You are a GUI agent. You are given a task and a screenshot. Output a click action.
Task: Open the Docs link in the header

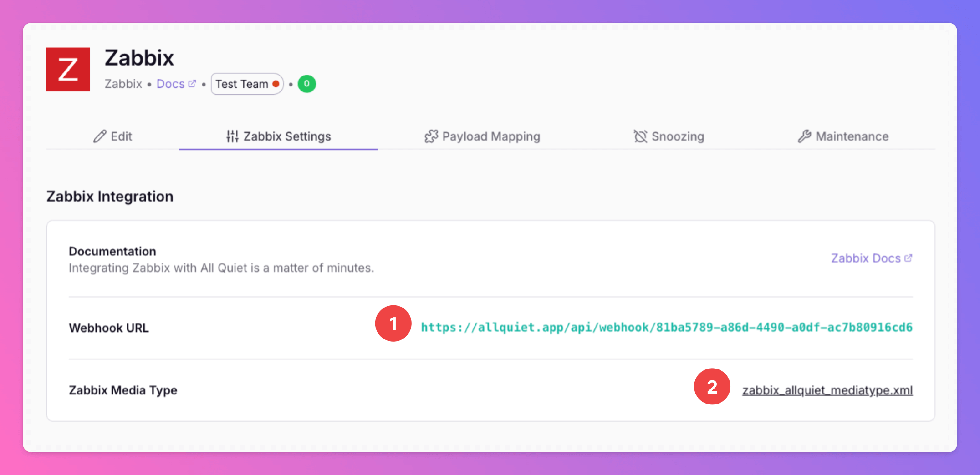pyautogui.click(x=176, y=84)
